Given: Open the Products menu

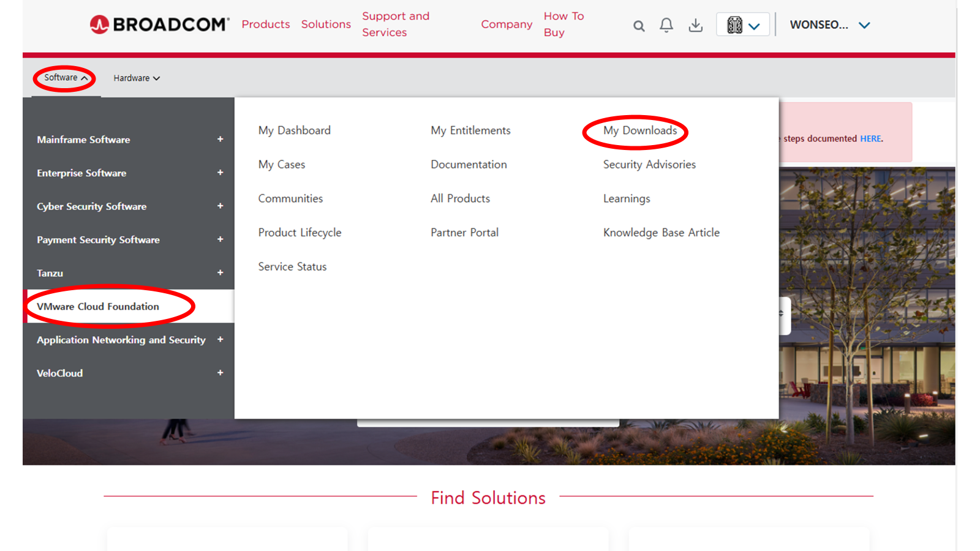Looking at the screenshot, I should click(266, 24).
